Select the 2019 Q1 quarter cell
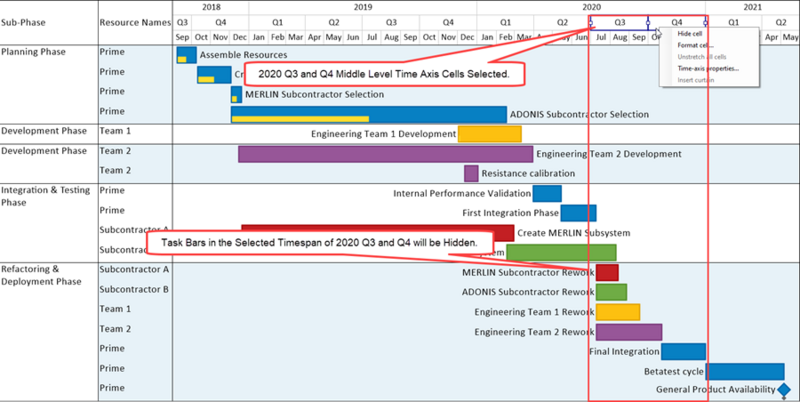 [x=277, y=22]
